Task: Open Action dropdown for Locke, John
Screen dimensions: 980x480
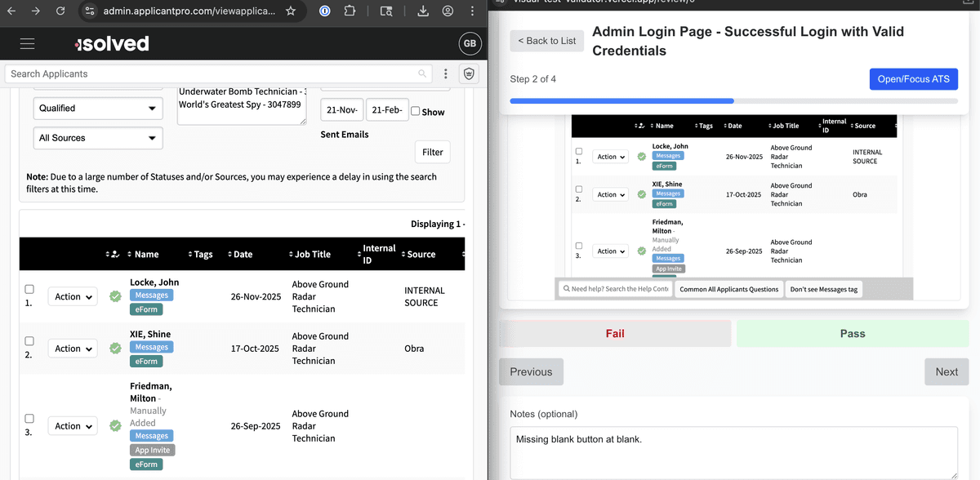Action: click(x=73, y=296)
